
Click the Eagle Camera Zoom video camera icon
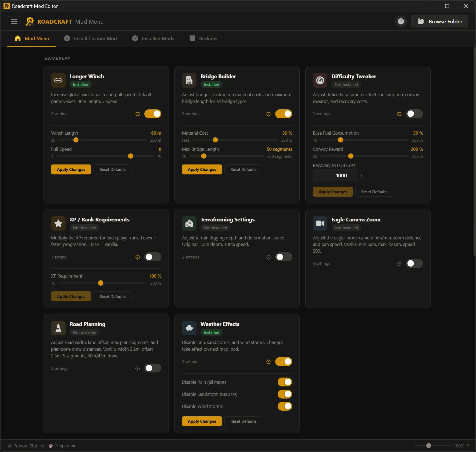click(x=320, y=223)
